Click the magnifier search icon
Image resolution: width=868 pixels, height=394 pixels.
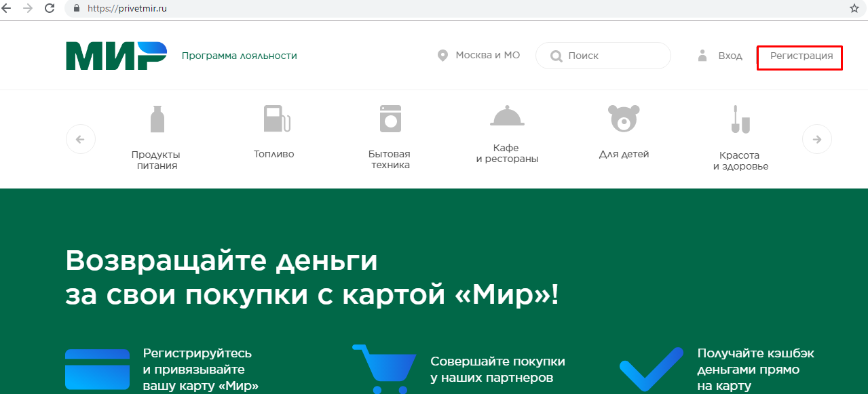tap(556, 56)
